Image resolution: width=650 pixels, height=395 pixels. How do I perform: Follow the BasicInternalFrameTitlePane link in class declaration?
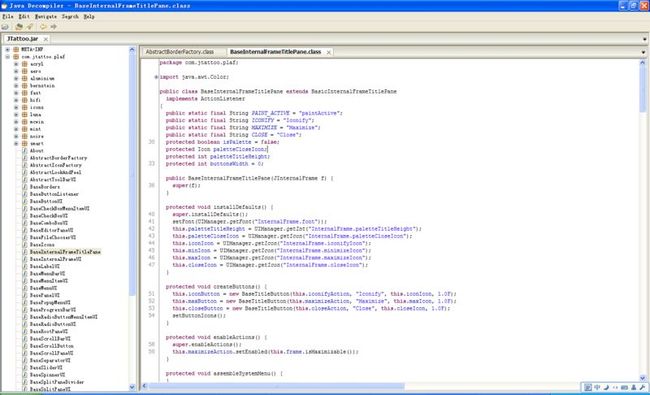pyautogui.click(x=354, y=91)
